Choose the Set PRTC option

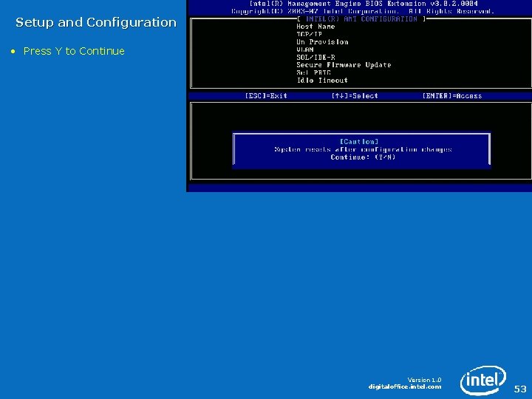pyautogui.click(x=313, y=72)
